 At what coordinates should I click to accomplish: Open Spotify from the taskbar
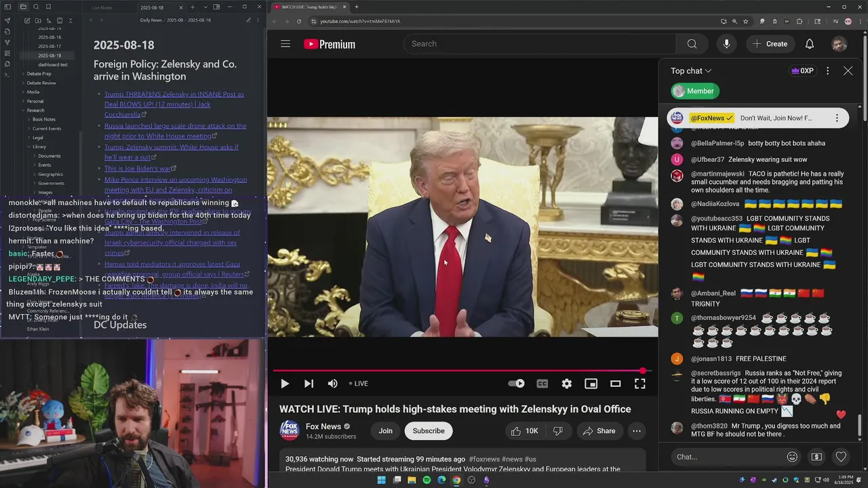click(x=427, y=480)
